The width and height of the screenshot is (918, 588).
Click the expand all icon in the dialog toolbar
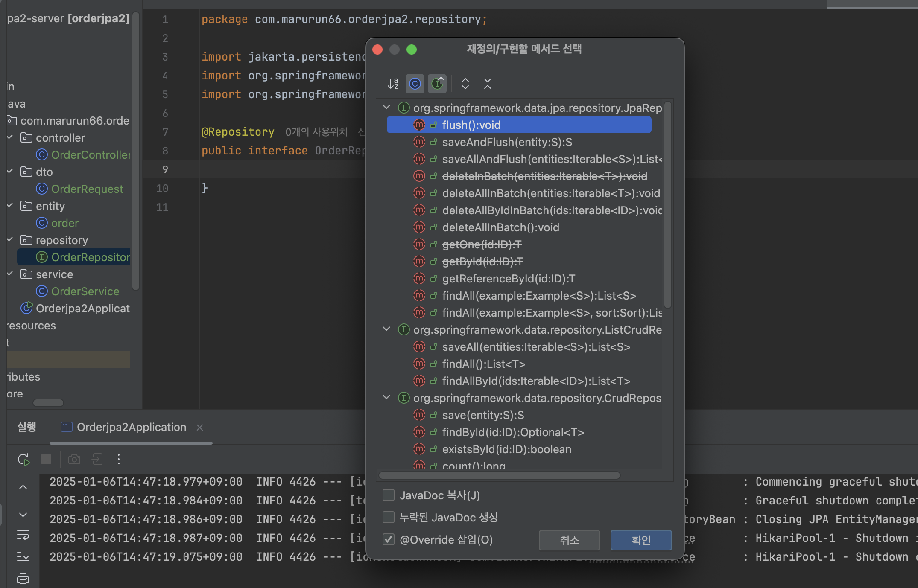click(x=465, y=84)
